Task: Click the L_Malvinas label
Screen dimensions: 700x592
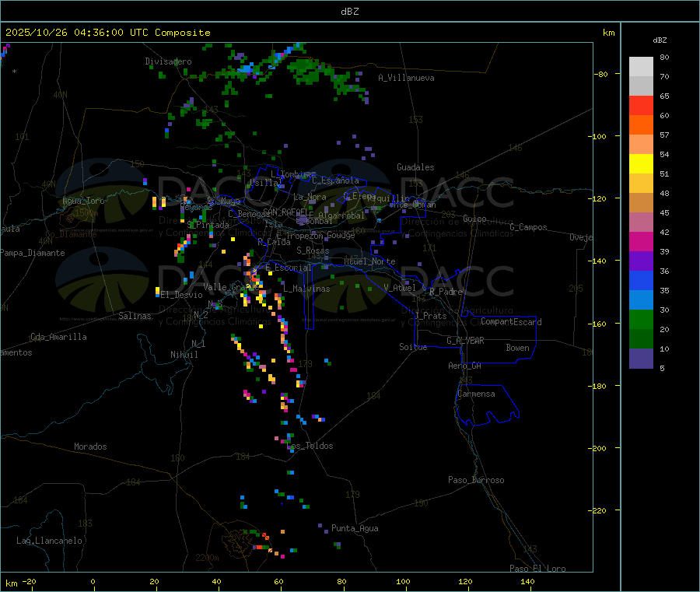Action: point(306,289)
